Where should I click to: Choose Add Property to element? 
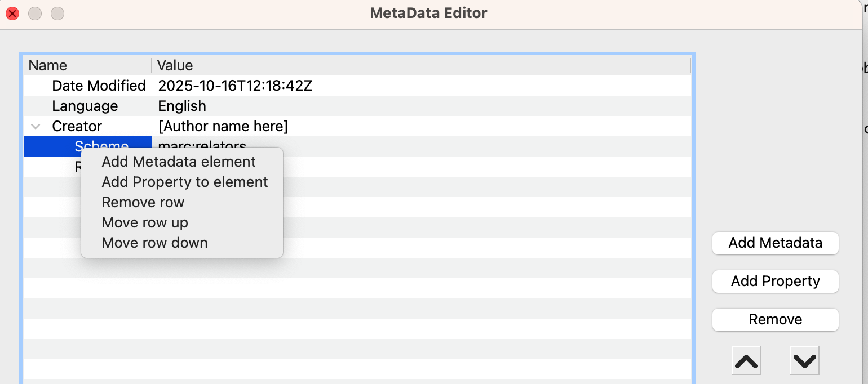pos(185,182)
